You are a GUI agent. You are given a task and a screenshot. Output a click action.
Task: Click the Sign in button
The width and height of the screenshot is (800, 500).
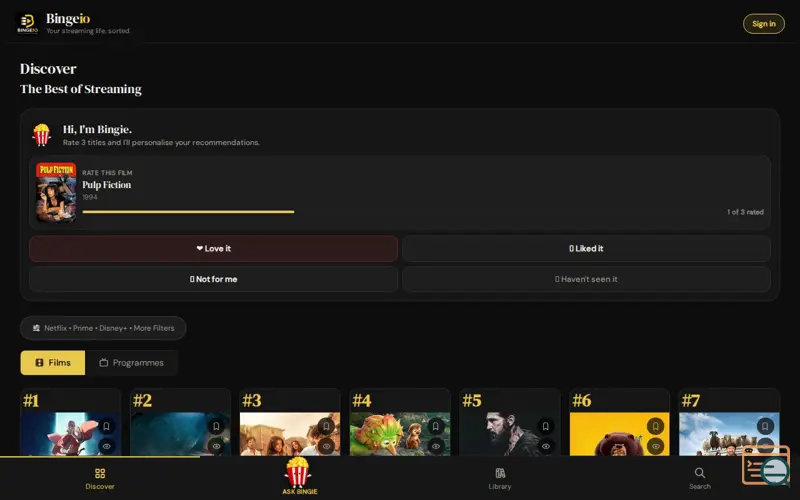click(x=764, y=24)
